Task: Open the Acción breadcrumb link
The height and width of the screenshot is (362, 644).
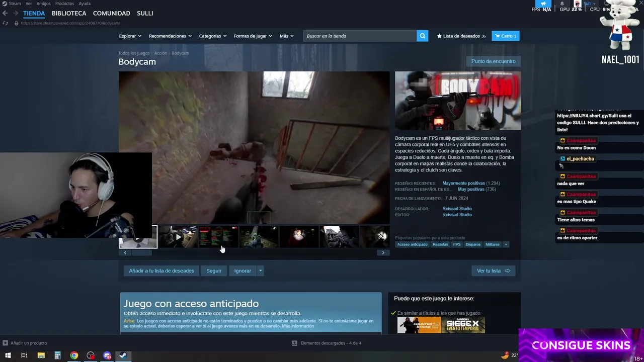Action: 160,53
